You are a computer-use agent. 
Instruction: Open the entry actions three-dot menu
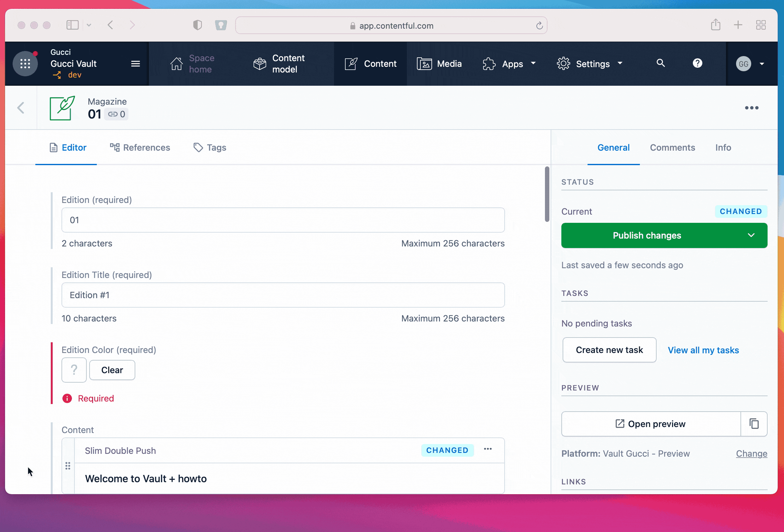751,108
